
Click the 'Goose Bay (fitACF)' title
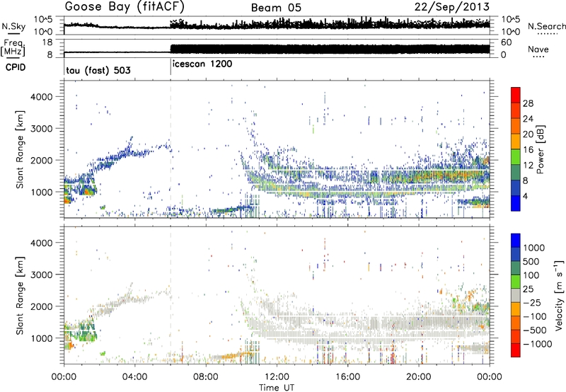(x=125, y=7)
